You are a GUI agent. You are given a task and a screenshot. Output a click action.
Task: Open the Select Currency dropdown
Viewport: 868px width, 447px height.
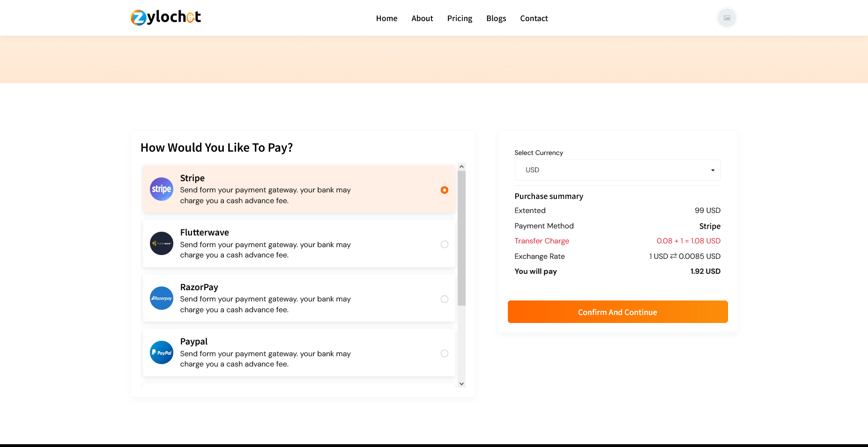617,170
